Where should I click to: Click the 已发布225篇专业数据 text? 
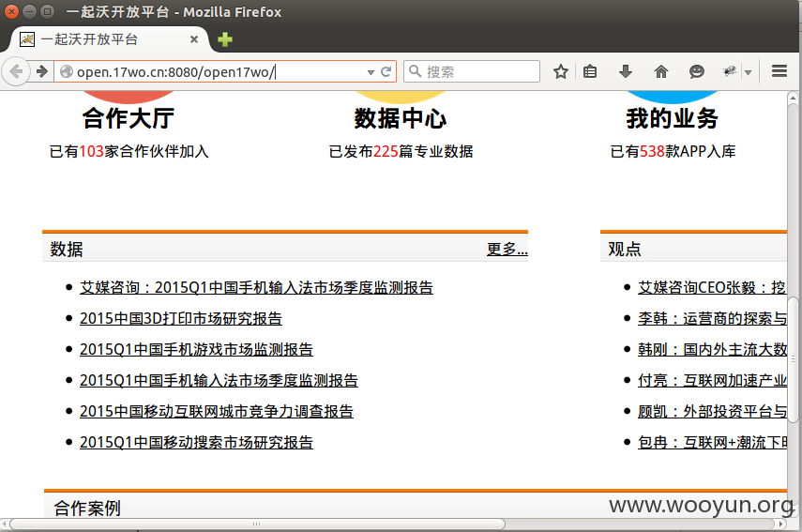pyautogui.click(x=401, y=151)
